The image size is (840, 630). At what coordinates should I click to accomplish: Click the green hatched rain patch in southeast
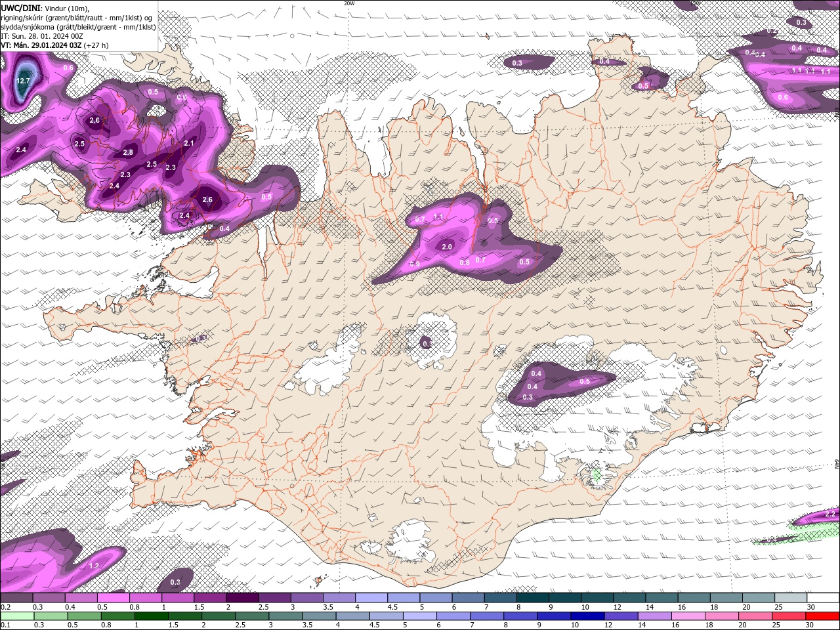click(597, 474)
